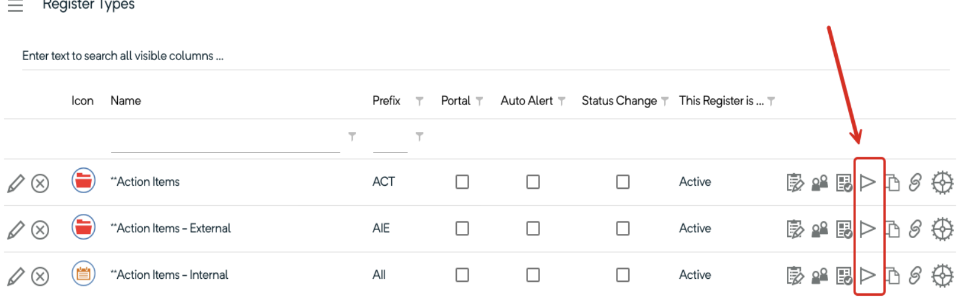Sort by the Name column header
Image resolution: width=980 pixels, height=297 pixels.
(126, 101)
